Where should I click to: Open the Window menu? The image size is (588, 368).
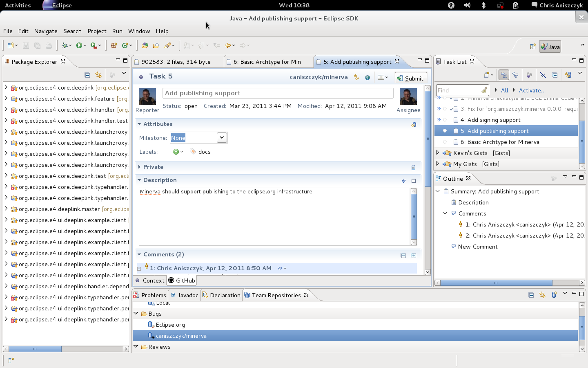(139, 31)
